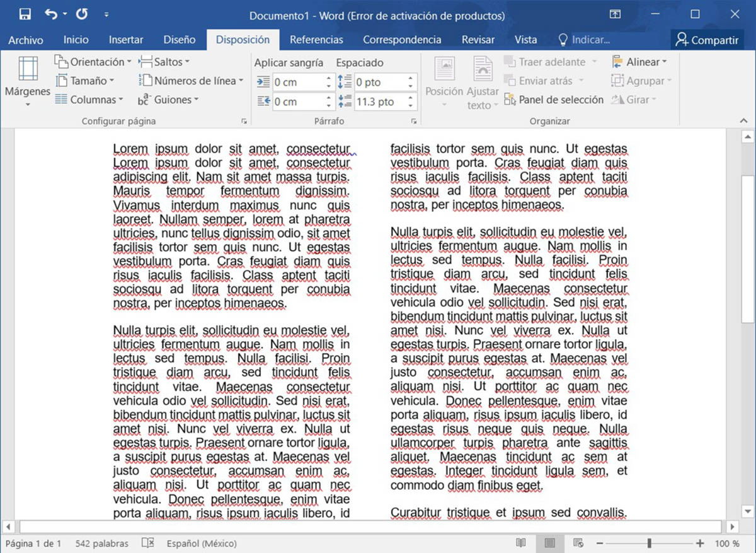Screen dimensions: 756x553
Task: Click the Posición icon
Action: pyautogui.click(x=444, y=69)
